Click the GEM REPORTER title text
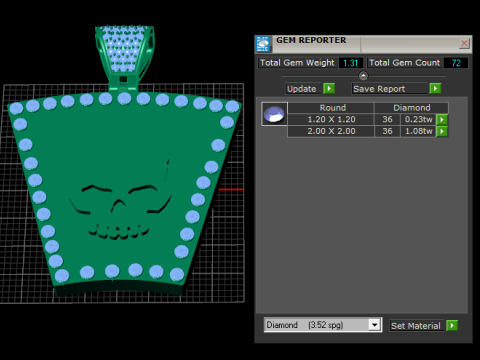This screenshot has width=480, height=360. point(311,40)
